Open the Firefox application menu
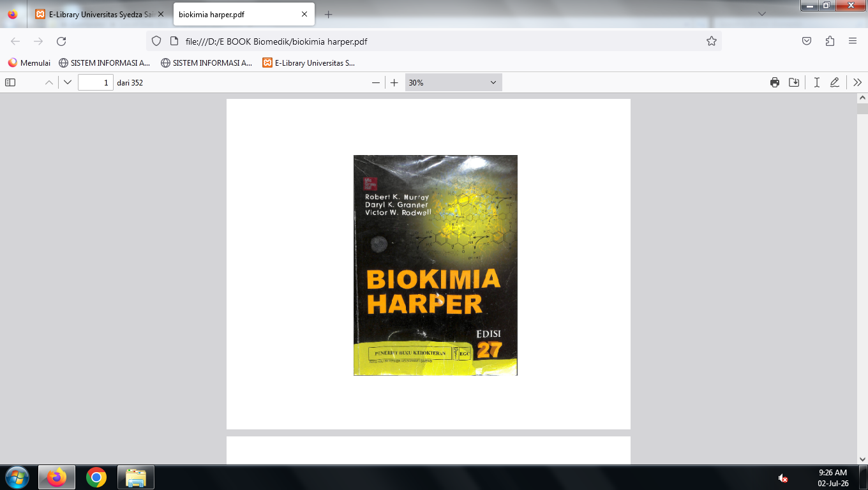 [853, 41]
